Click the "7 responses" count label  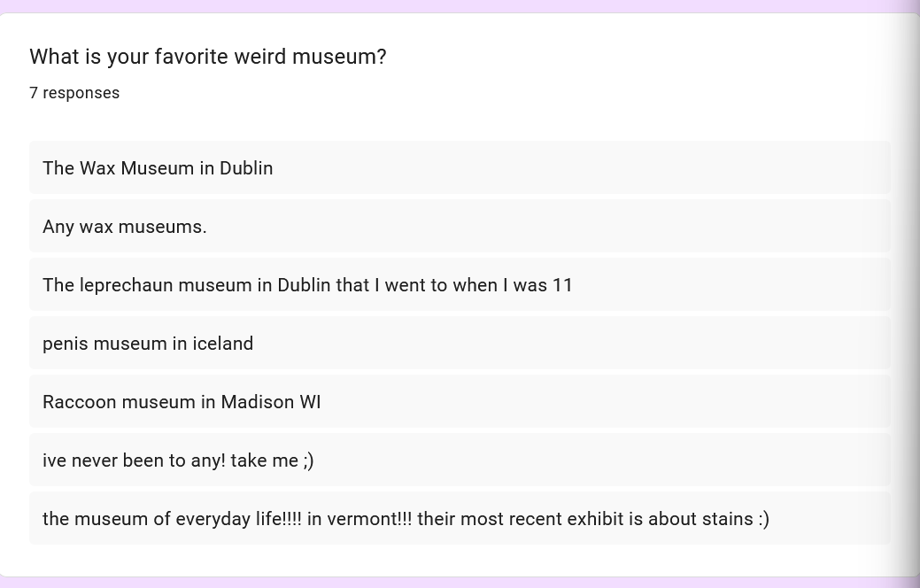pyautogui.click(x=74, y=93)
